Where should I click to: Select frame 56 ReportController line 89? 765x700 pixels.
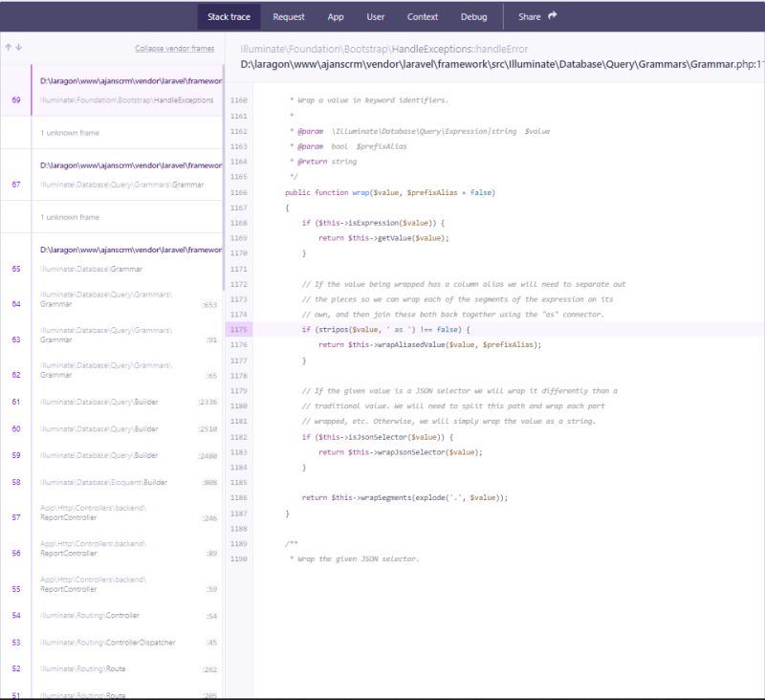pyautogui.click(x=112, y=548)
